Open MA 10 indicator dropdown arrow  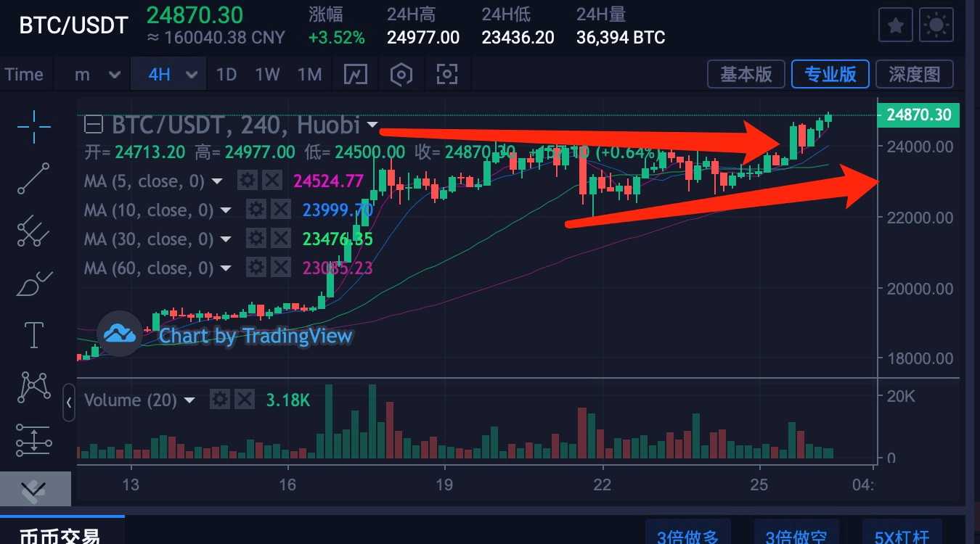226,210
